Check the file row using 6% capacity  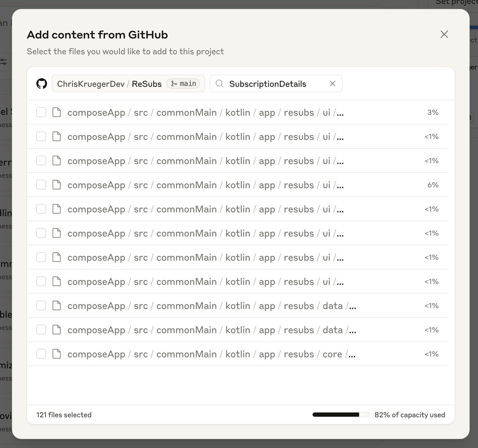point(41,185)
